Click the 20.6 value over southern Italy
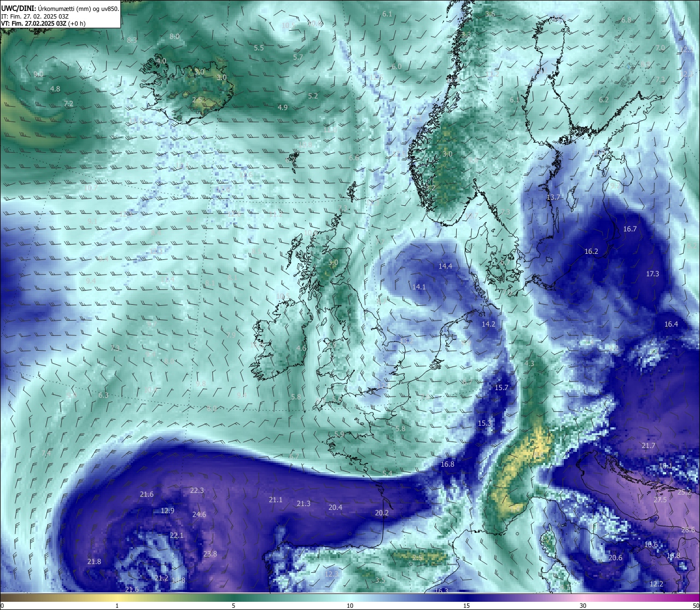700x610 pixels. (615, 558)
